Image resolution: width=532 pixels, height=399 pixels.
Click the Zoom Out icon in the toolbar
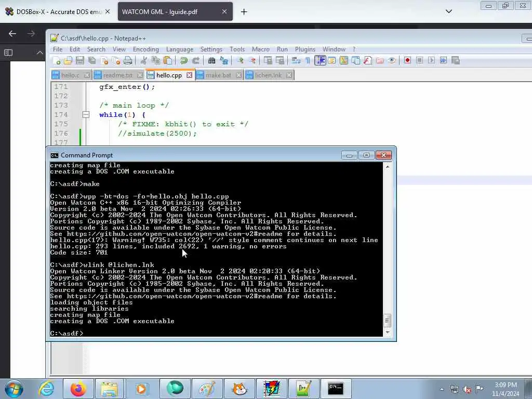pyautogui.click(x=252, y=61)
